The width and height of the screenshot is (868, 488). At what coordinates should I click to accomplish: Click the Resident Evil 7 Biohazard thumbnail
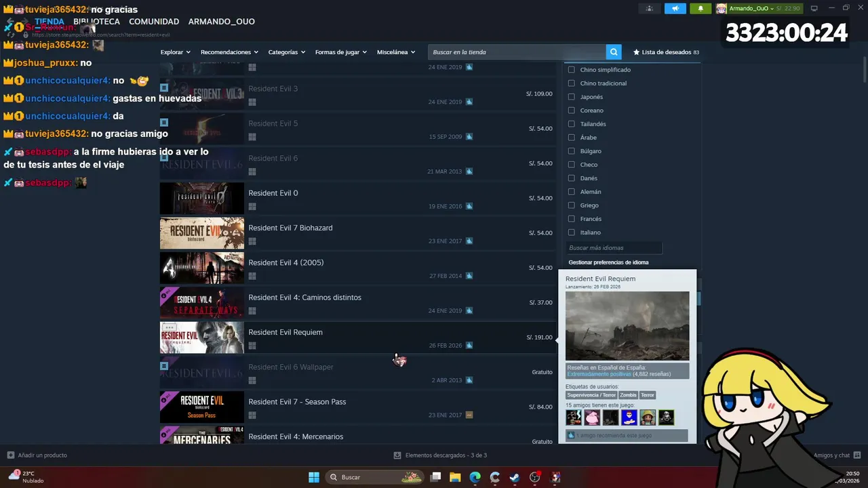[x=202, y=233]
